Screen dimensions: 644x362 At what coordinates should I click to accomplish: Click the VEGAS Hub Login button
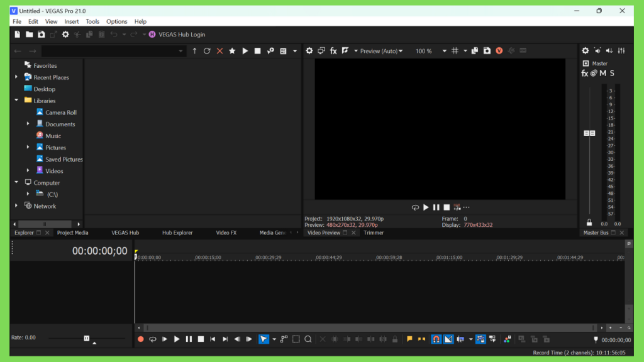tap(177, 35)
